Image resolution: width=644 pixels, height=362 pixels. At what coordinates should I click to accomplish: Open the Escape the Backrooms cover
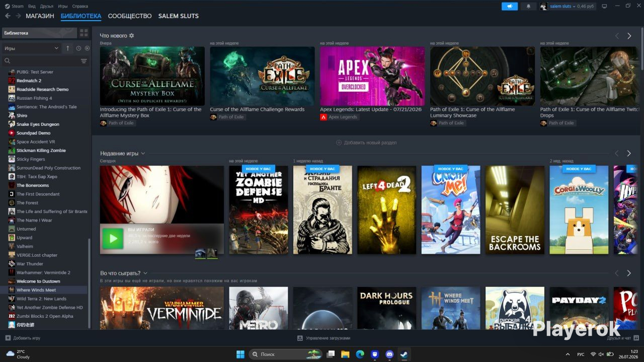point(515,209)
